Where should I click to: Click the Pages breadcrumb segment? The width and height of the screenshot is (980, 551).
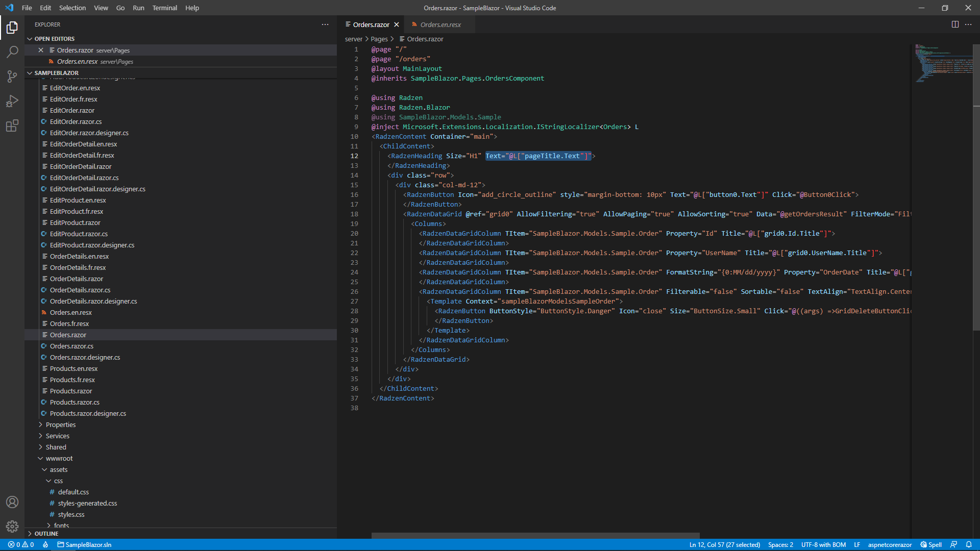tap(379, 39)
